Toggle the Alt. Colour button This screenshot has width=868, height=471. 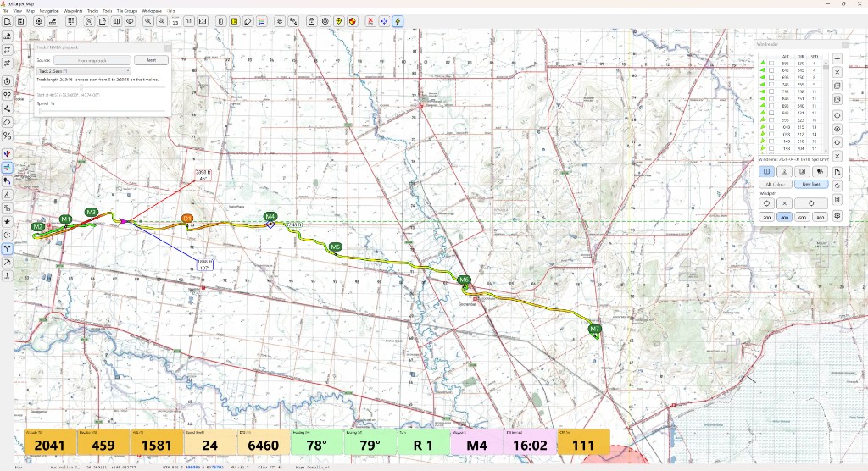[775, 184]
